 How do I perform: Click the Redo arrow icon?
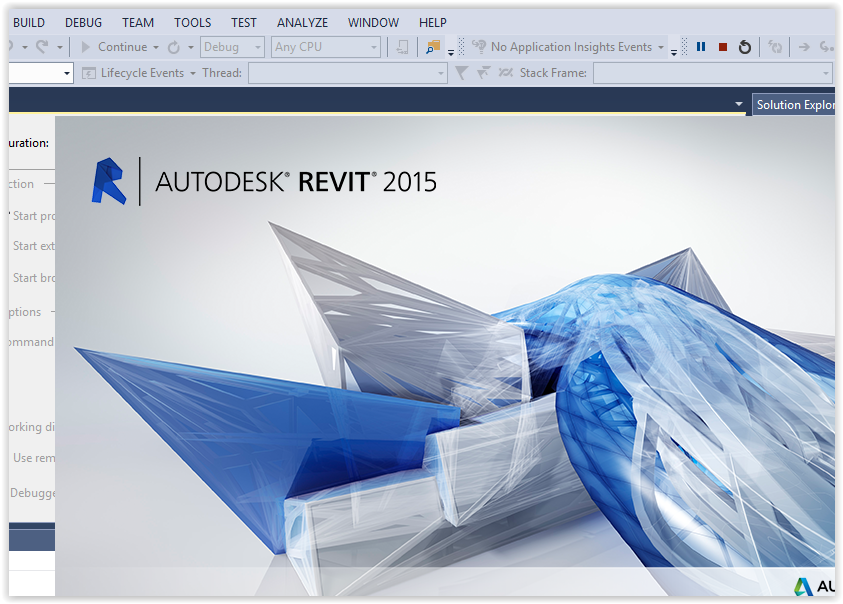coord(42,47)
